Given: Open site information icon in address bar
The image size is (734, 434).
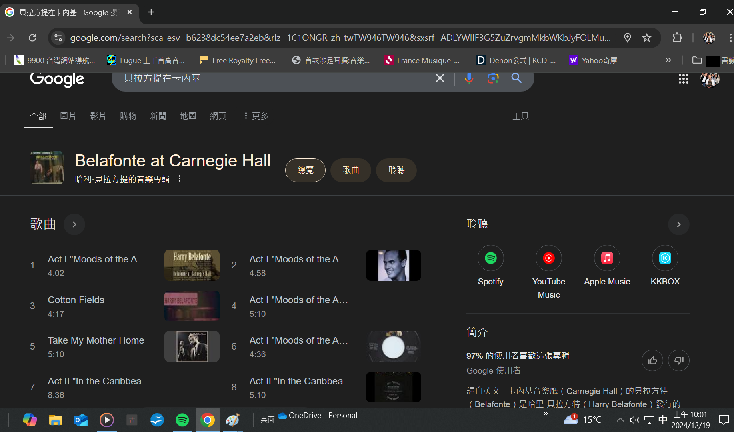Looking at the screenshot, I should [58, 38].
